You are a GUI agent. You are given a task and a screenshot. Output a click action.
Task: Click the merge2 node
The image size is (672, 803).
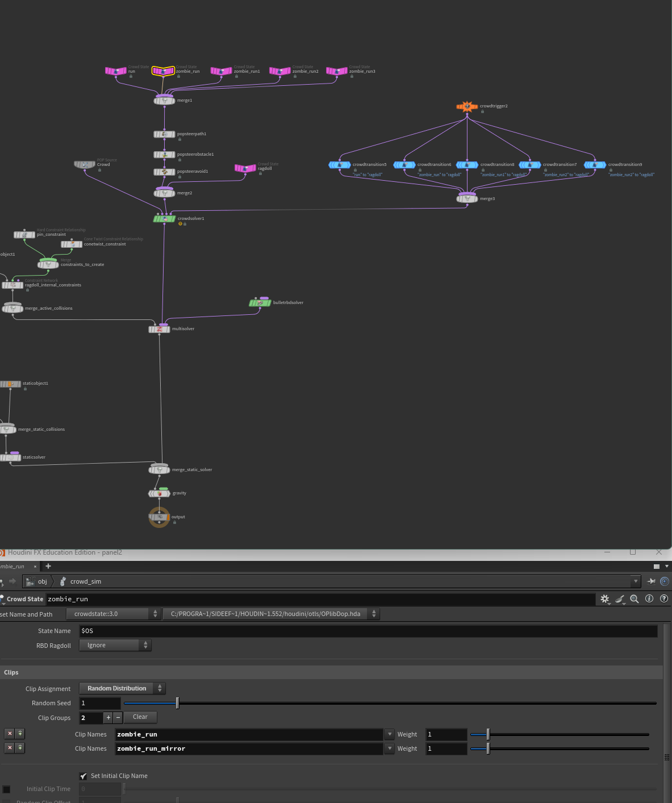(x=165, y=193)
